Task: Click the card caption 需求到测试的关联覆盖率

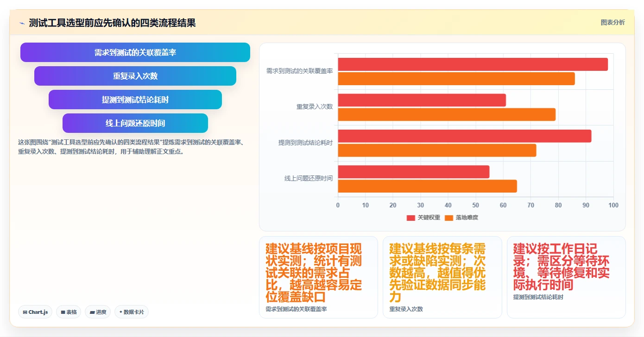Action: click(296, 309)
